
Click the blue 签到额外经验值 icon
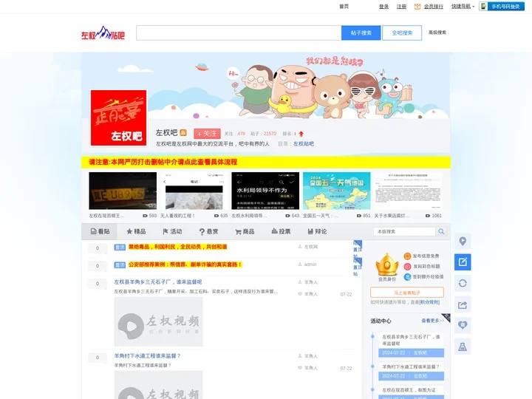pyautogui.click(x=407, y=277)
